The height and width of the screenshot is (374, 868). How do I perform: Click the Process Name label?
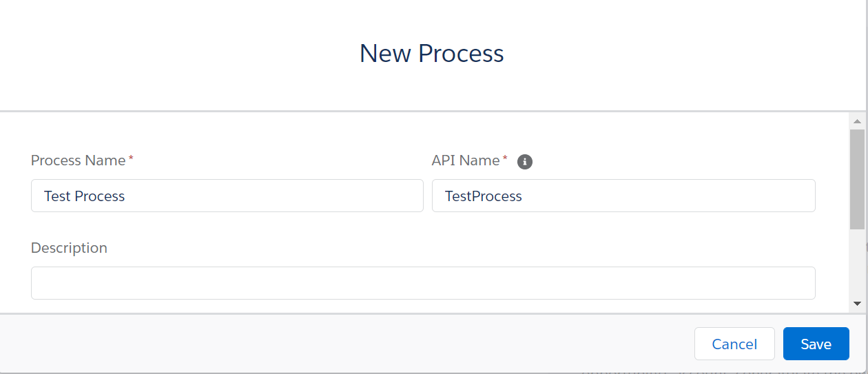[x=78, y=160]
